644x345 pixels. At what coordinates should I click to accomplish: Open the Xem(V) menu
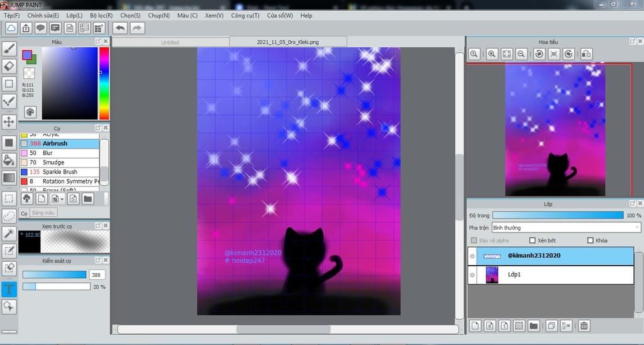[x=214, y=15]
